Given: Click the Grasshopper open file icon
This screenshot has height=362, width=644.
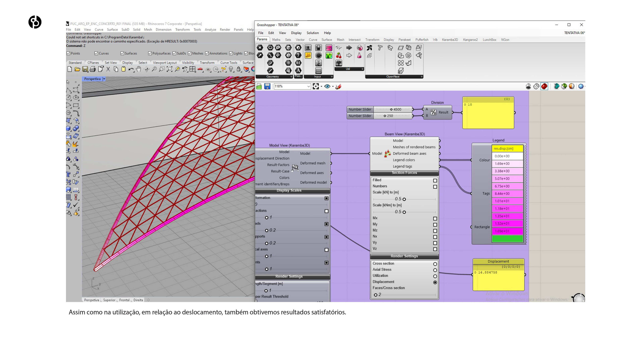Looking at the screenshot, I should click(x=259, y=86).
